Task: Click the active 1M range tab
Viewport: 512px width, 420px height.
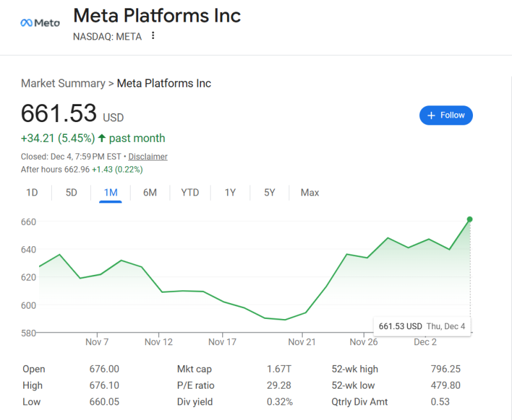Action: click(110, 192)
